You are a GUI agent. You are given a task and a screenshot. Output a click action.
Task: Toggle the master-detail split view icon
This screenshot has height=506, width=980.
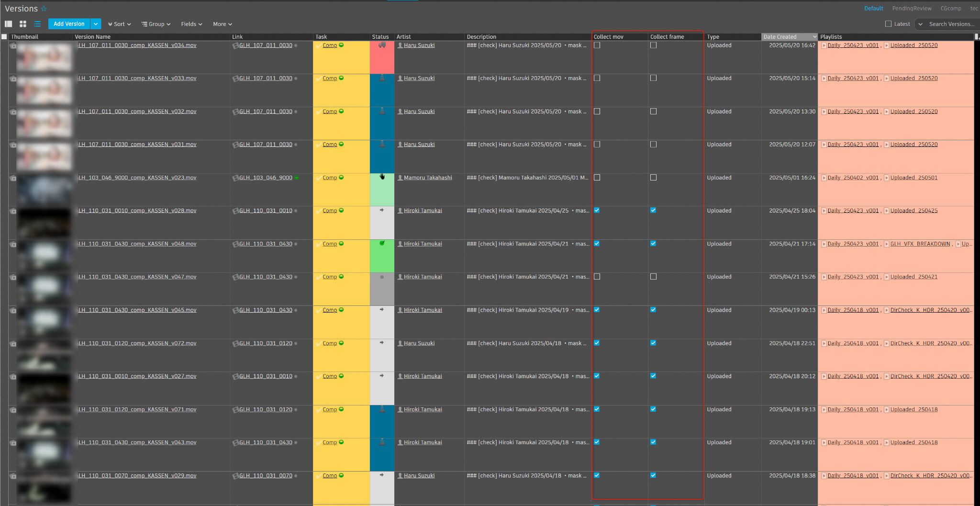pyautogui.click(x=8, y=24)
